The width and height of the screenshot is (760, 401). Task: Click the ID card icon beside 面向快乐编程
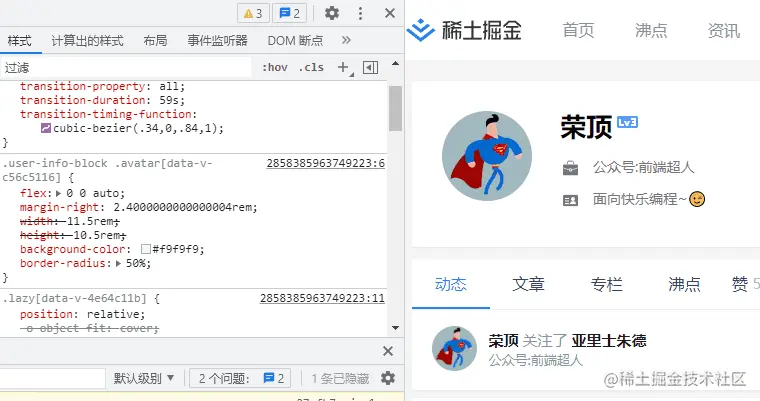coord(570,200)
